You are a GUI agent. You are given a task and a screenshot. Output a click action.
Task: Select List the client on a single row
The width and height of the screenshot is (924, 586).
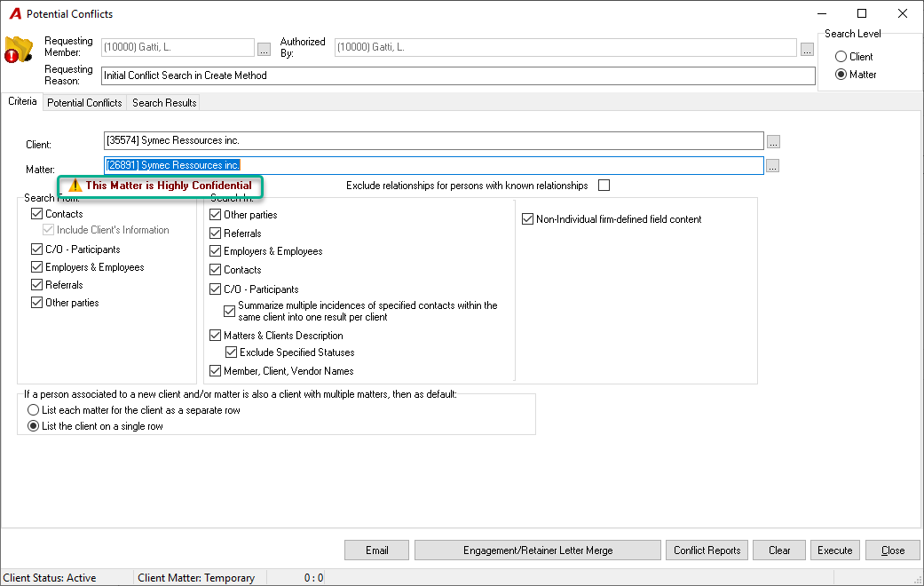click(x=33, y=425)
